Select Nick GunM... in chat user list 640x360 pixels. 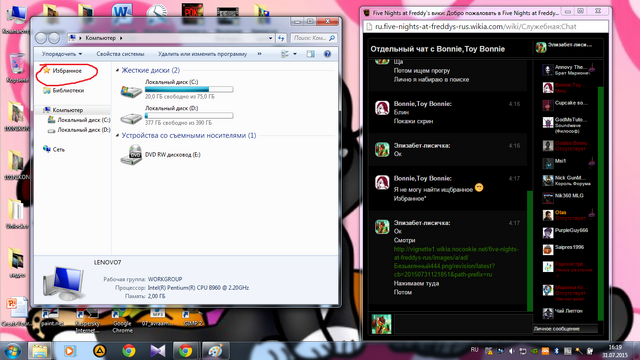pos(568,180)
